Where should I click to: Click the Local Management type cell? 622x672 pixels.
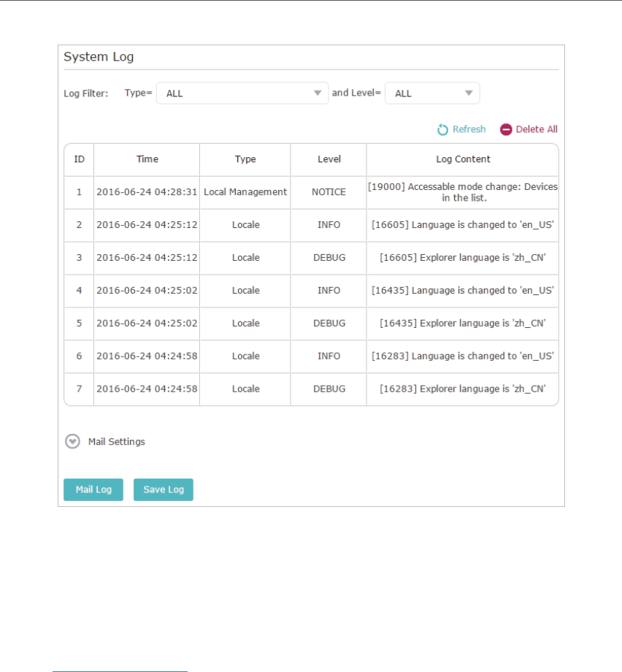(x=245, y=192)
